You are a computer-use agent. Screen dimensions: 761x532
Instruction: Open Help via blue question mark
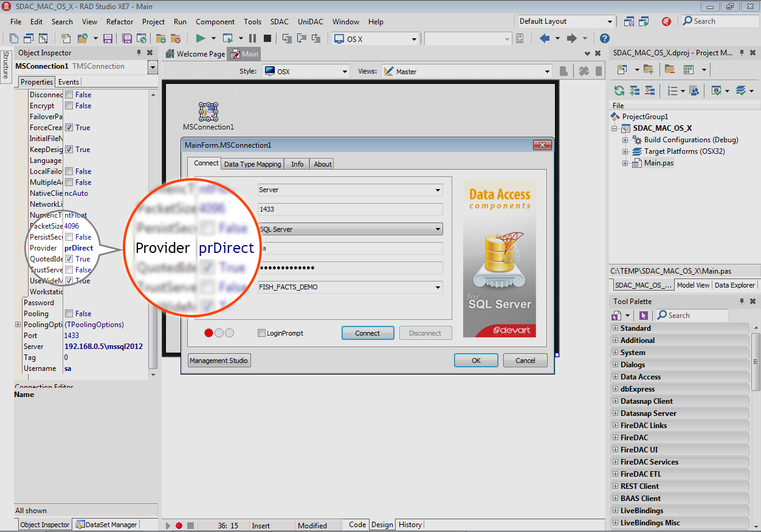point(604,38)
